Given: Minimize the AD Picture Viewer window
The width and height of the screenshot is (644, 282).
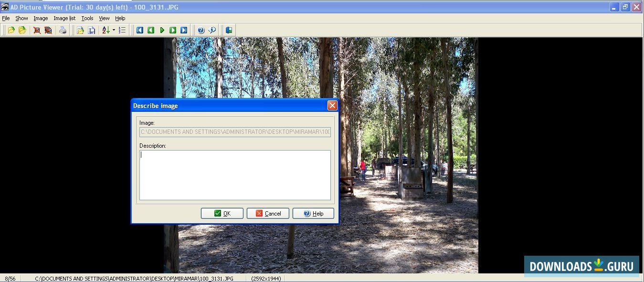Looking at the screenshot, I should pyautogui.click(x=614, y=7).
